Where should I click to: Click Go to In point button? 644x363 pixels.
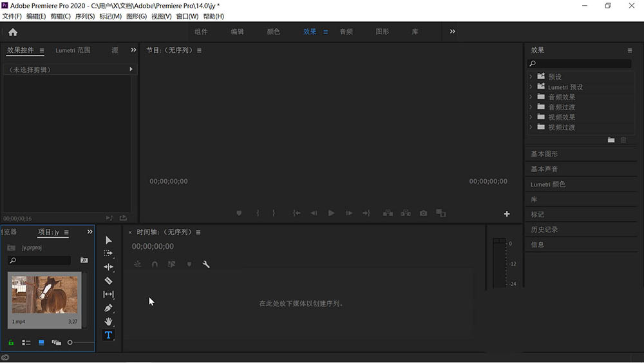coord(296,213)
